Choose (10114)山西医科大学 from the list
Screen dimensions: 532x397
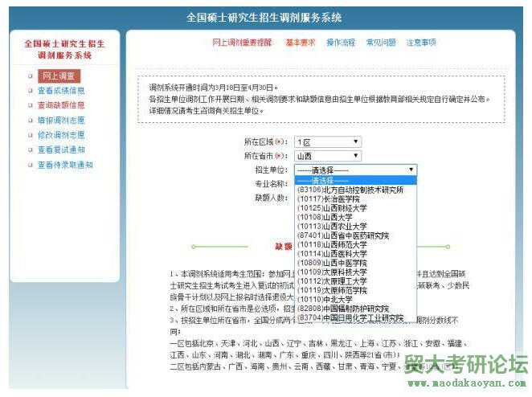[355, 254]
